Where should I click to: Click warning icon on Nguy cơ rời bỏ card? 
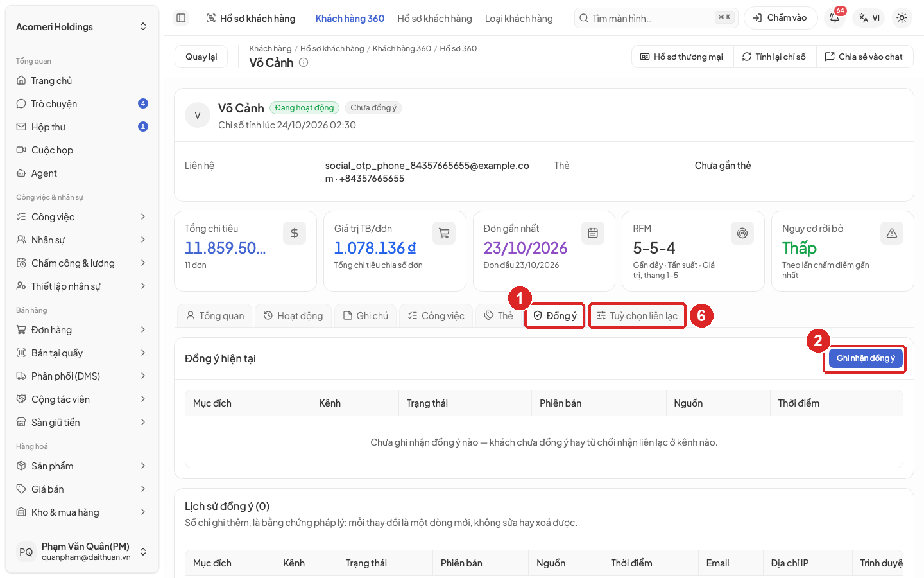(x=892, y=233)
